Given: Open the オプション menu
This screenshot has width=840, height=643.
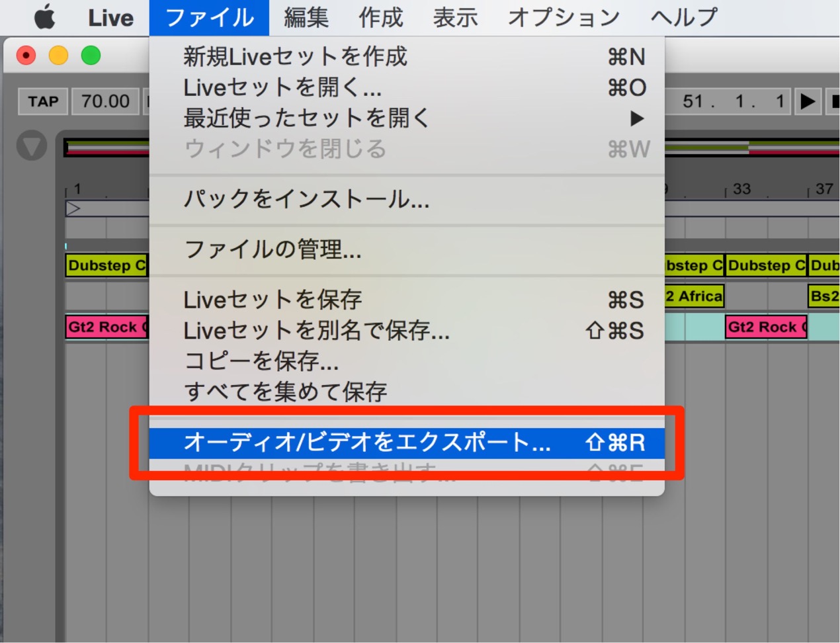Looking at the screenshot, I should tap(564, 18).
